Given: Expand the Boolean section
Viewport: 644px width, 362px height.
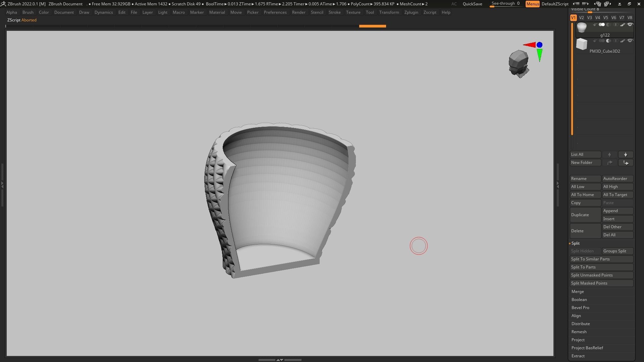Looking at the screenshot, I should 579,300.
